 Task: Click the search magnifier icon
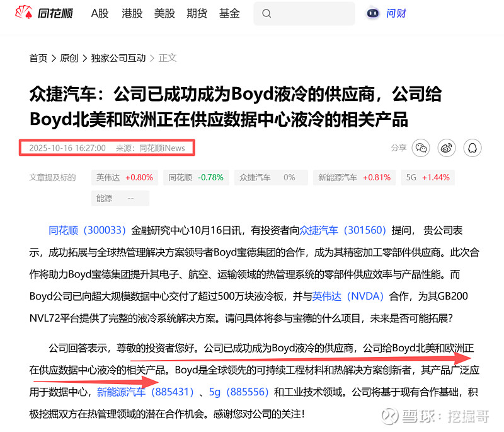(266, 13)
